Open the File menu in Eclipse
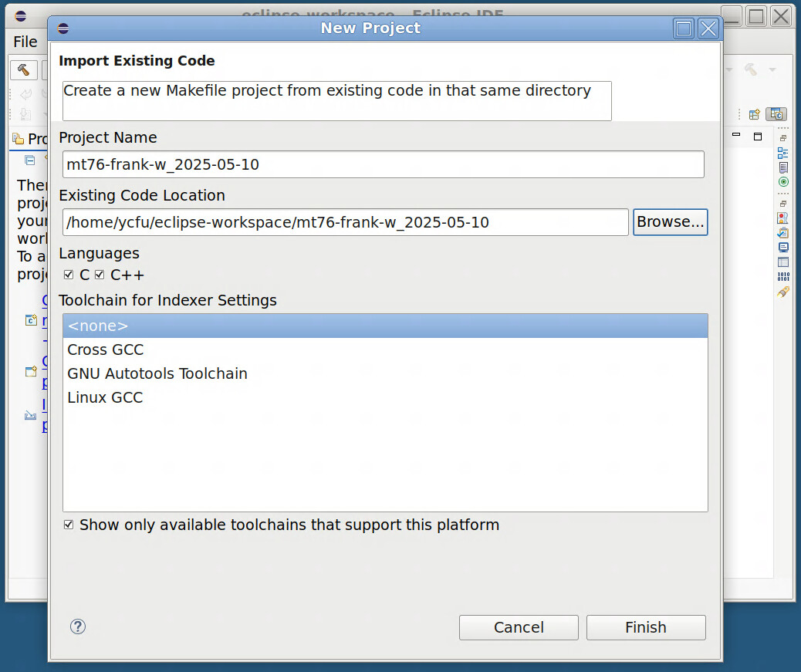801x672 pixels. click(x=25, y=42)
